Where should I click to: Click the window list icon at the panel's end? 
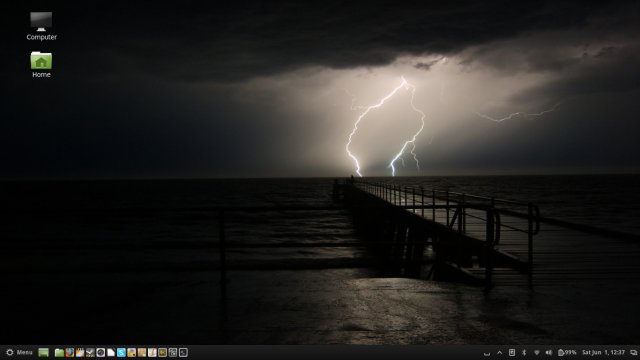tap(633, 353)
